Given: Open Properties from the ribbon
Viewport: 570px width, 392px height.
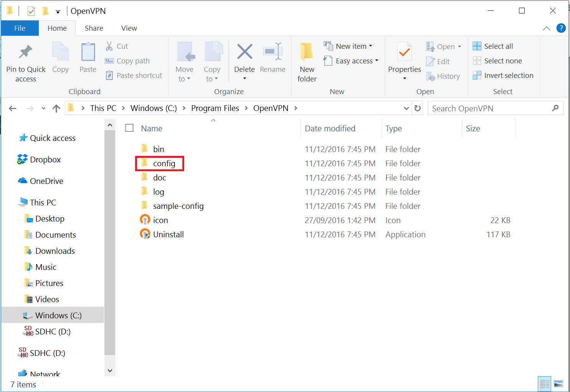Looking at the screenshot, I should click(x=404, y=53).
